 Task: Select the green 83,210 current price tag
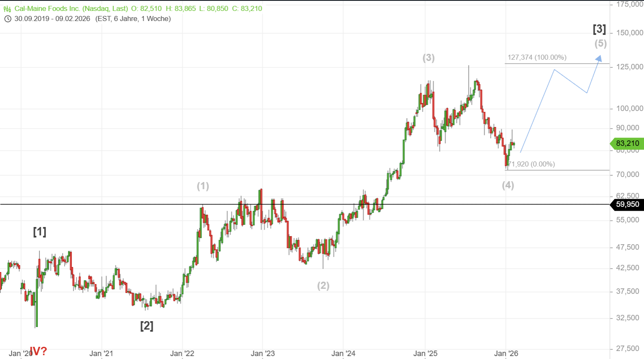coord(627,143)
